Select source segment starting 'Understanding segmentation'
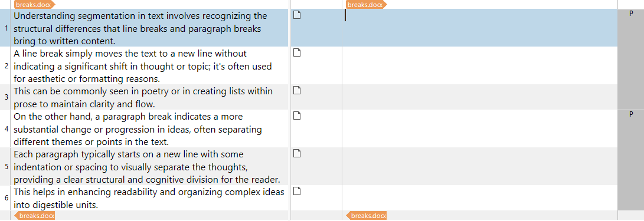The height and width of the screenshot is (221, 644). pos(151,28)
